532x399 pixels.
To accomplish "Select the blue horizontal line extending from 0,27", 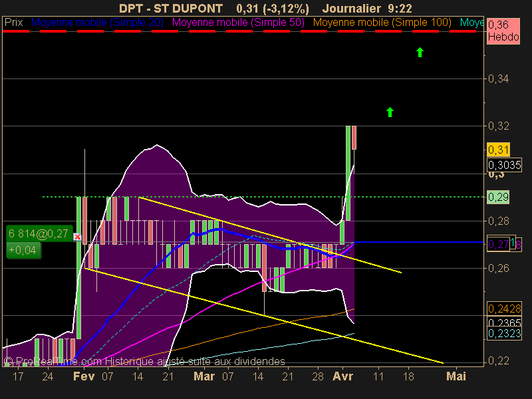I will [x=419, y=242].
